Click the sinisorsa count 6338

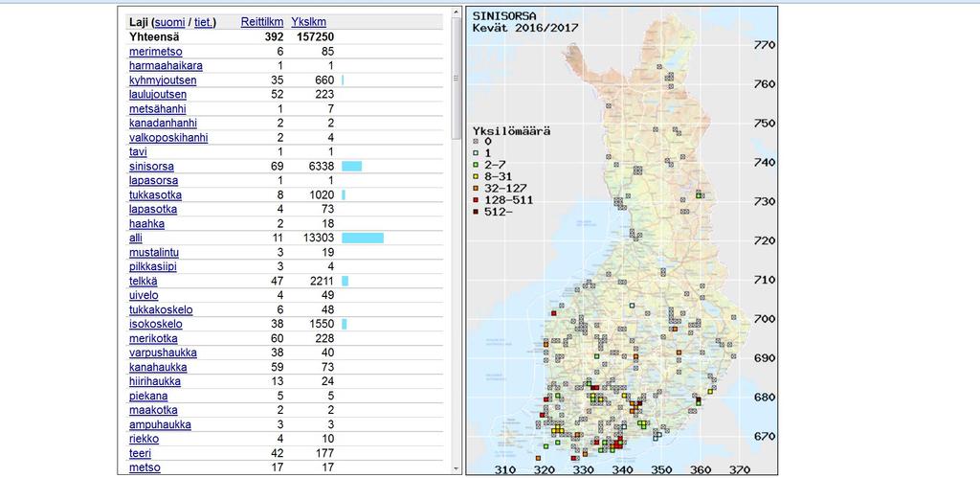(x=320, y=167)
